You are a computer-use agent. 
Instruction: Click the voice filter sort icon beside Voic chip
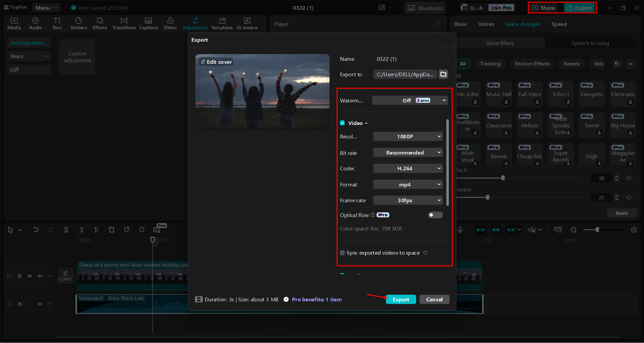click(x=617, y=64)
